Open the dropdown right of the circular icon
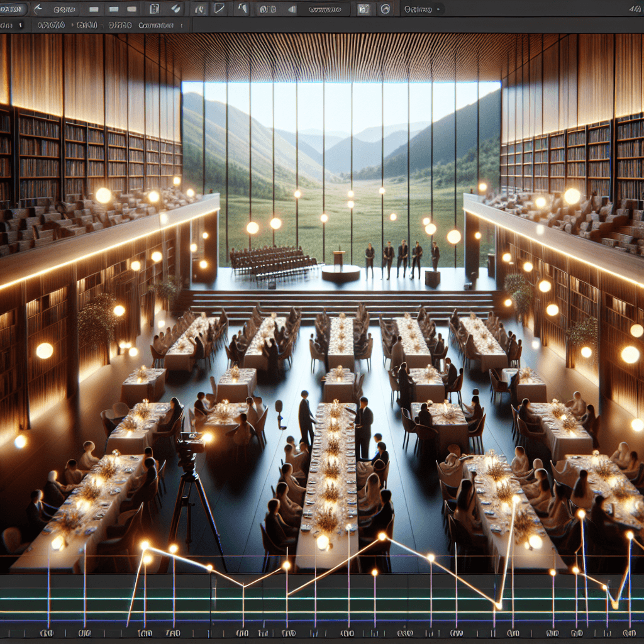Viewport: 644px width, 644px height. pos(422,9)
